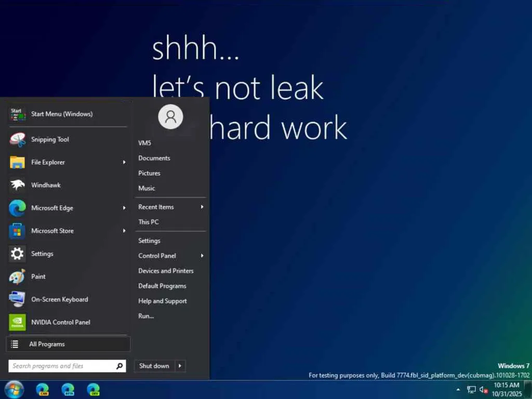The image size is (532, 399).
Task: Expand Microsoft Edge jump list arrow
Action: pyautogui.click(x=124, y=208)
